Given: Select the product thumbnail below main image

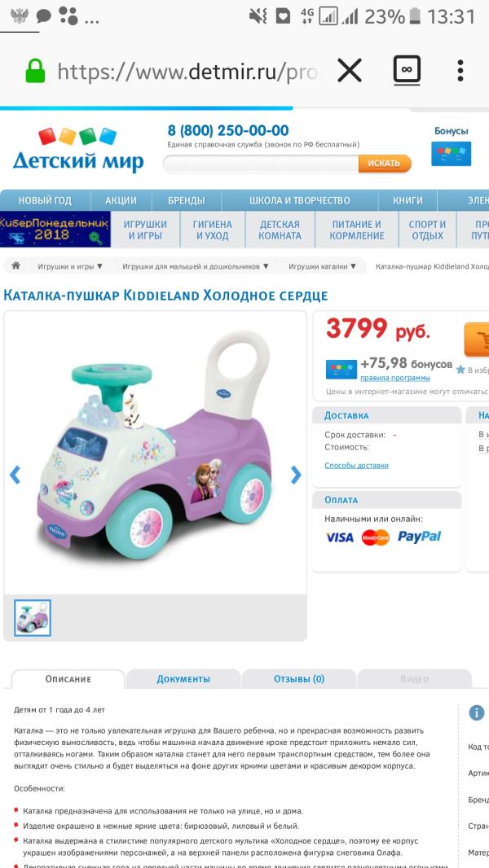Looking at the screenshot, I should pyautogui.click(x=33, y=618).
